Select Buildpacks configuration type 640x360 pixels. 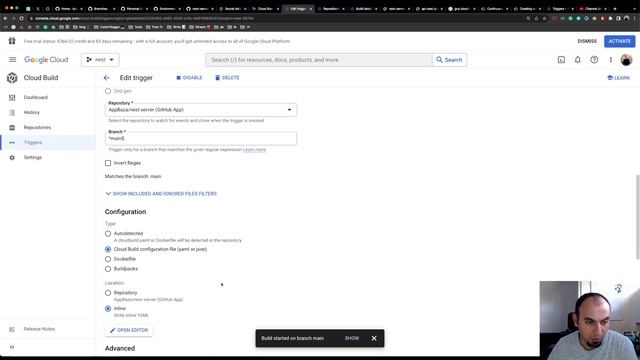tap(108, 269)
